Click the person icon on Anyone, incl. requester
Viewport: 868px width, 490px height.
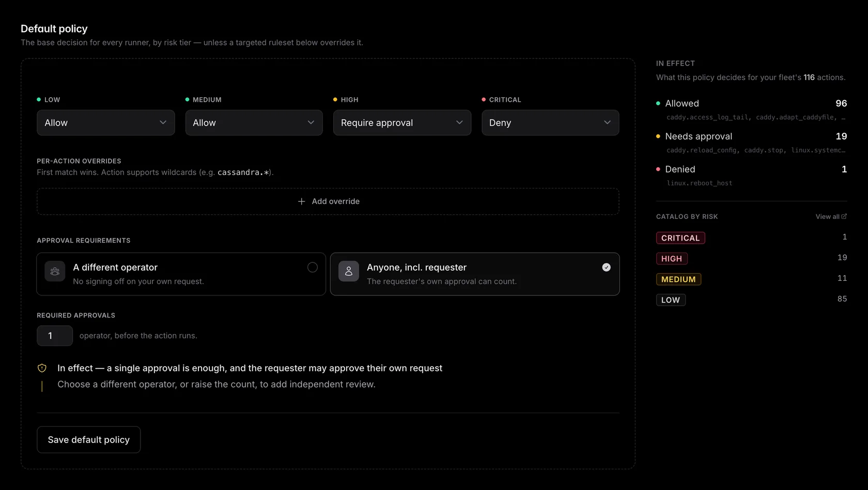(349, 271)
